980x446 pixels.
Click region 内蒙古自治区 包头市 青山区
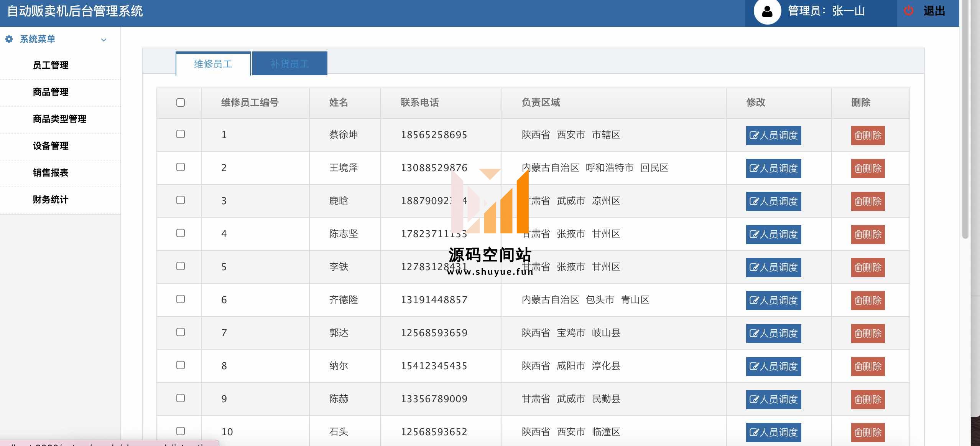[585, 300]
